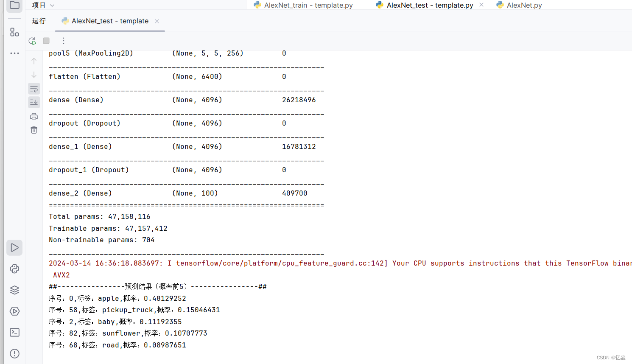The height and width of the screenshot is (364, 632).
Task: Toggle soft-wrap in the run console
Action: click(x=34, y=89)
